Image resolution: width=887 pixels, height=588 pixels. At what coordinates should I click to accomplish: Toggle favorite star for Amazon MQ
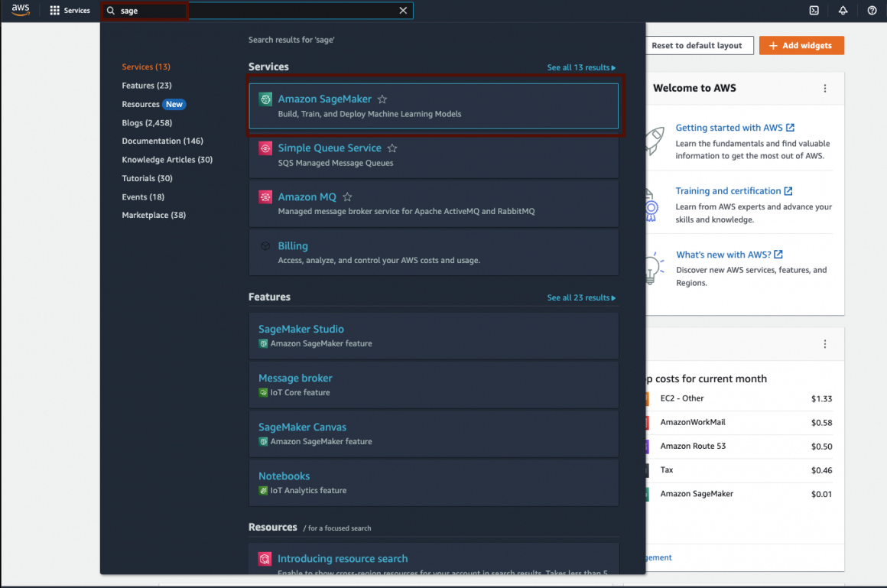click(x=347, y=197)
